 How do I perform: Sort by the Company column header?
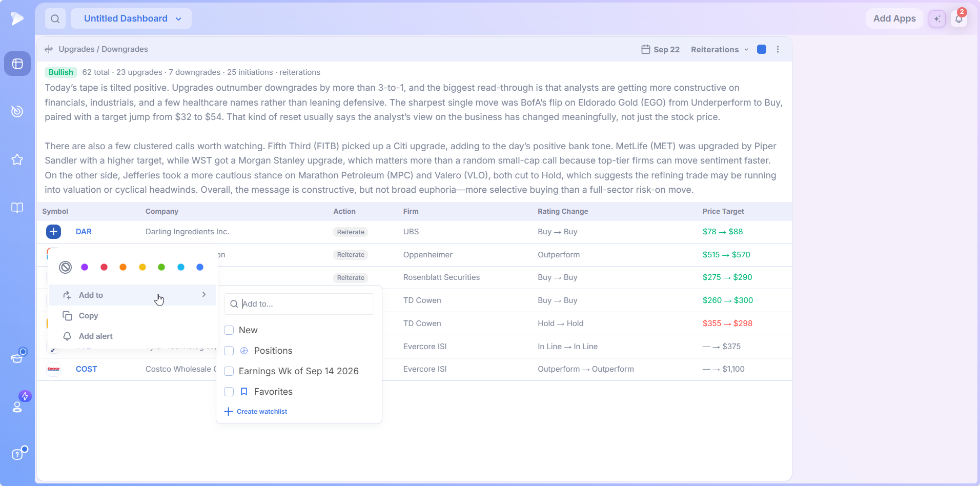tap(162, 211)
